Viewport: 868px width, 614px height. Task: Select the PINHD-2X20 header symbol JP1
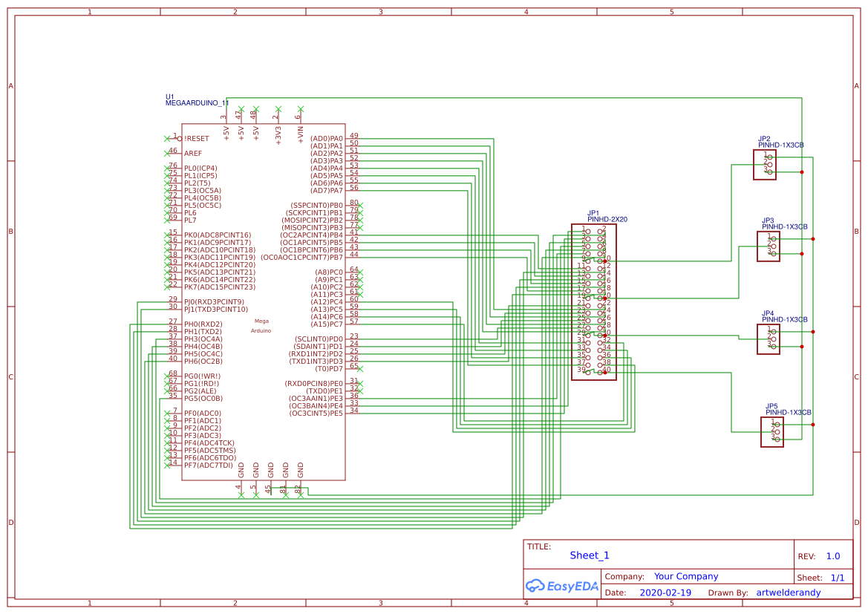(594, 304)
